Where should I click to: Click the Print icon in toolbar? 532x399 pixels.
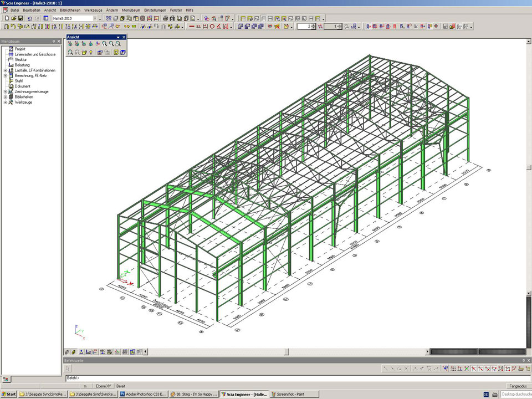click(165, 18)
